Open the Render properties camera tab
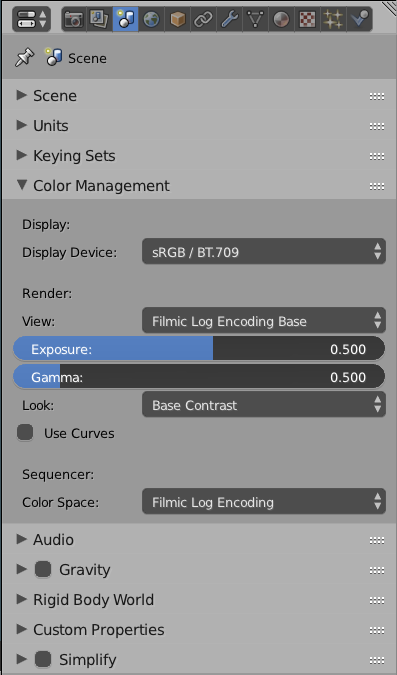The image size is (397, 675). 74,19
